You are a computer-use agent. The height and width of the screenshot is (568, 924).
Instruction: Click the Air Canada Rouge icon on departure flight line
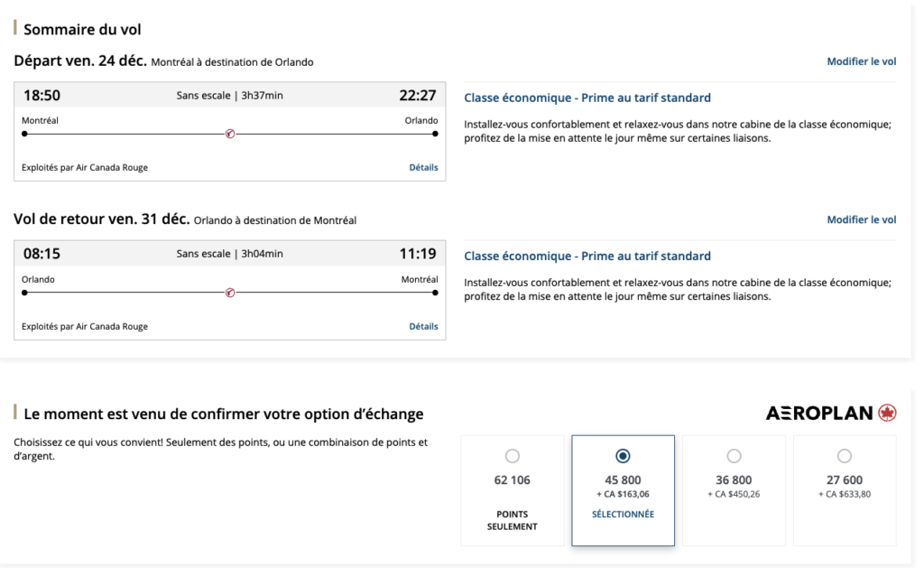coord(229,134)
